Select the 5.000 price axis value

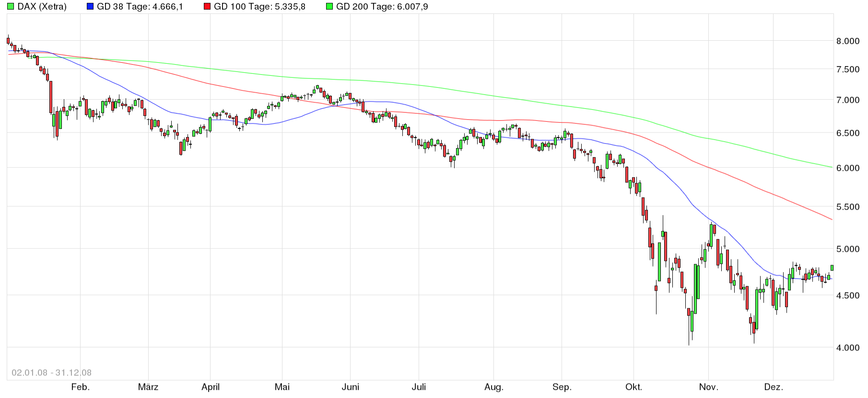tap(848, 249)
